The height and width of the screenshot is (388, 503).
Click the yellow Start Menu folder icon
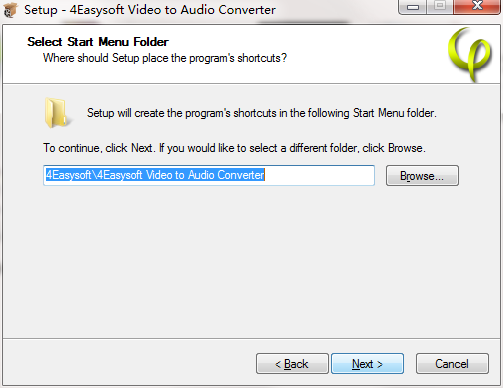pos(57,113)
